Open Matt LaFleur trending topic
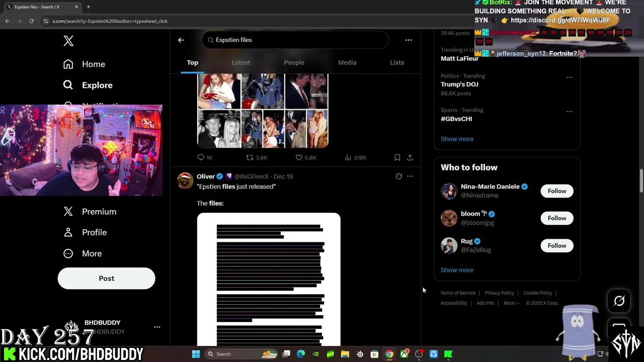This screenshot has height=362, width=644. (460, 59)
